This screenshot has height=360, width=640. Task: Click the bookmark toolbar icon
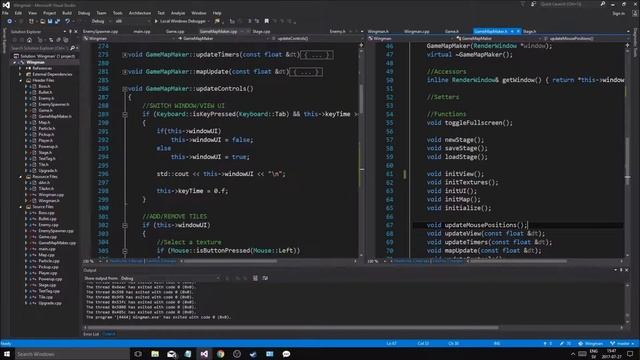(x=267, y=21)
